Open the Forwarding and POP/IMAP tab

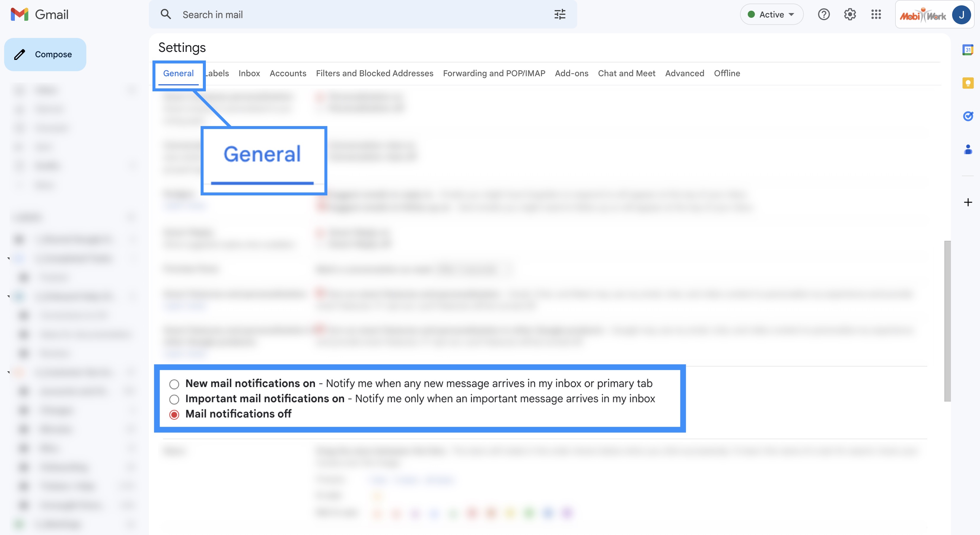tap(494, 73)
